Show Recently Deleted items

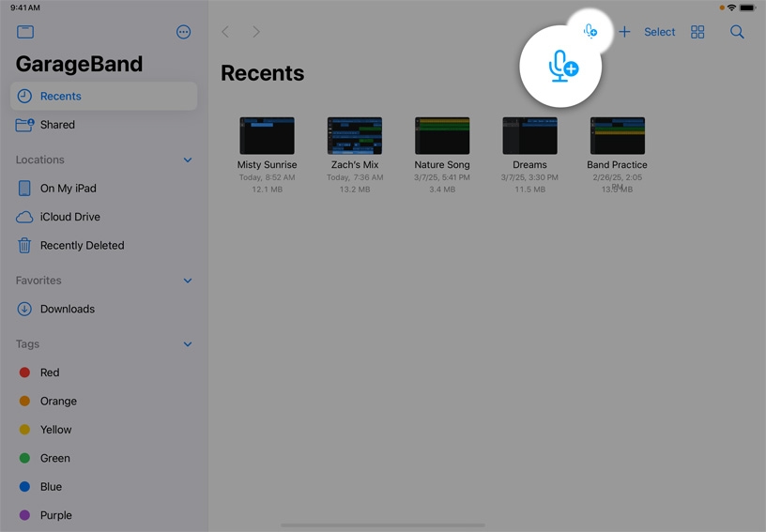pos(82,246)
